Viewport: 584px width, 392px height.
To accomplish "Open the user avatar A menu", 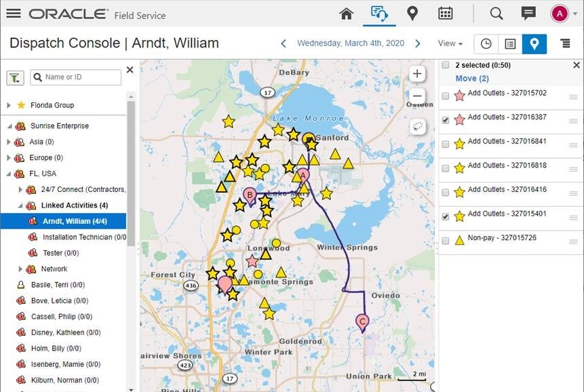I will point(560,14).
